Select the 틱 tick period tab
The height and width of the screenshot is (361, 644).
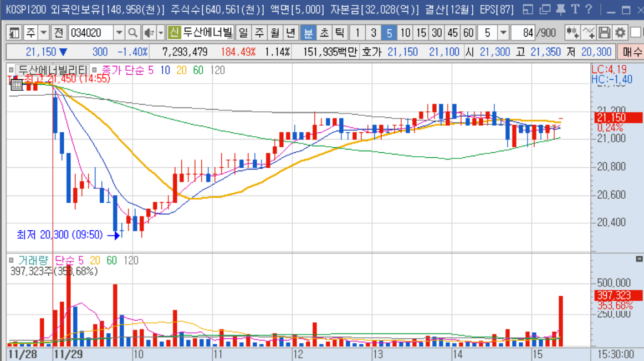point(340,33)
